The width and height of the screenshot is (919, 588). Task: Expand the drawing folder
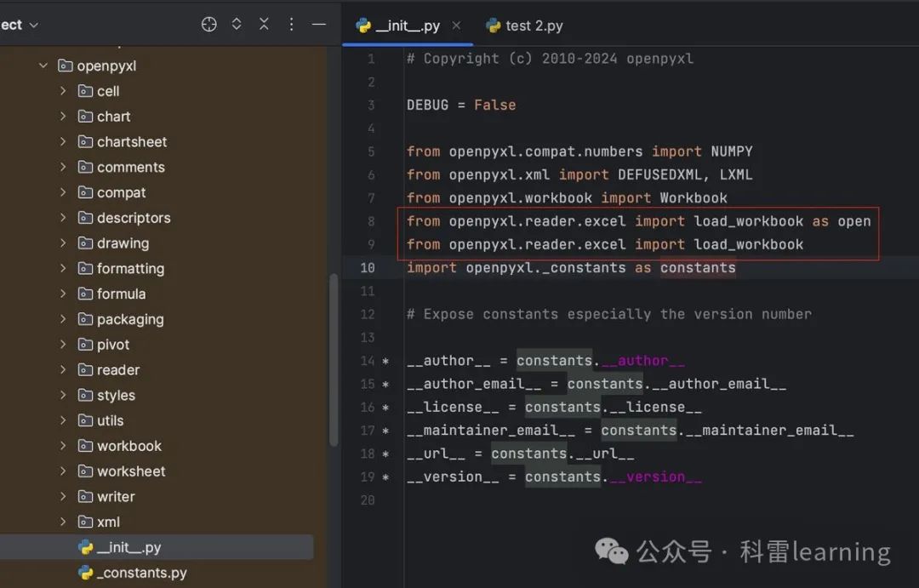(x=63, y=243)
